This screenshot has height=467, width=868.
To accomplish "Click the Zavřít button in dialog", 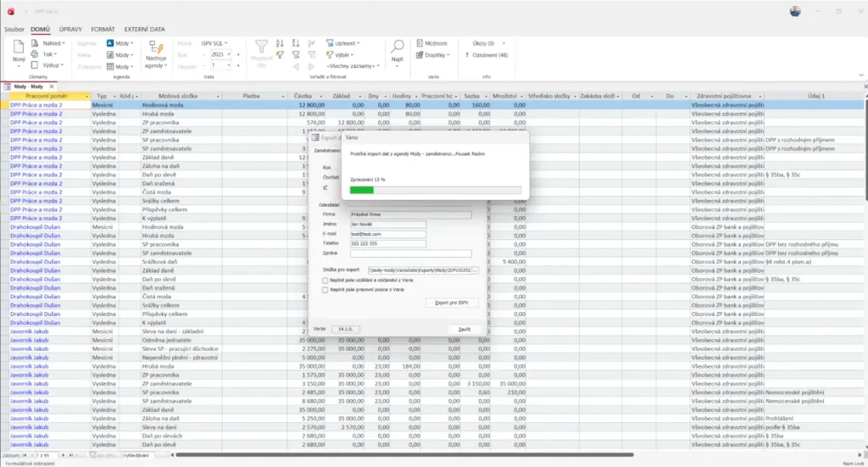I will point(464,329).
